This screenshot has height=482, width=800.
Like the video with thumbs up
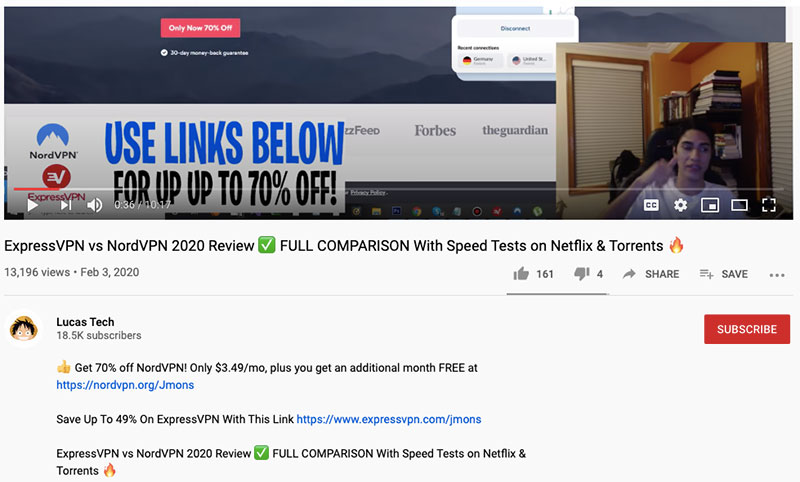click(521, 274)
